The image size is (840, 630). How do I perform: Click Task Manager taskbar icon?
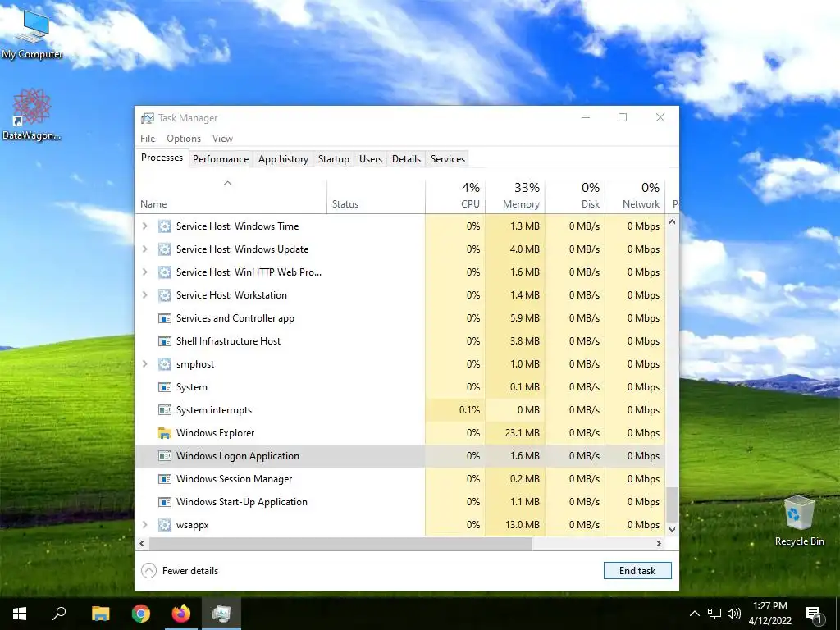221,614
